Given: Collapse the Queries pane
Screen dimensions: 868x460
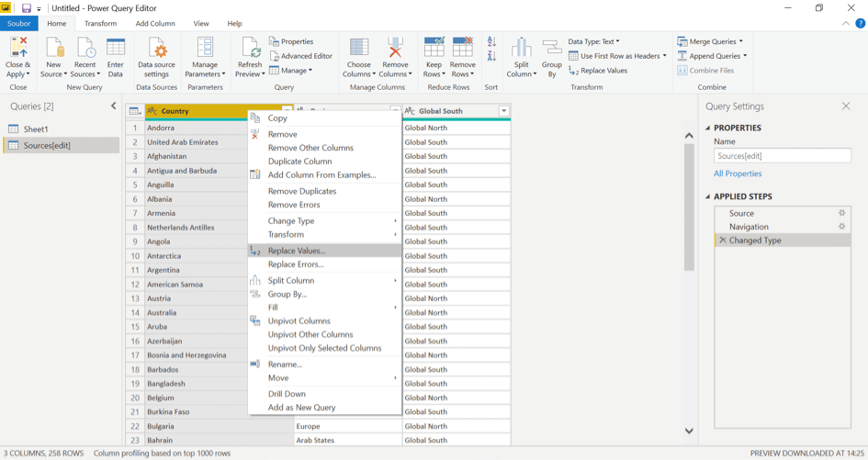Looking at the screenshot, I should tap(114, 106).
